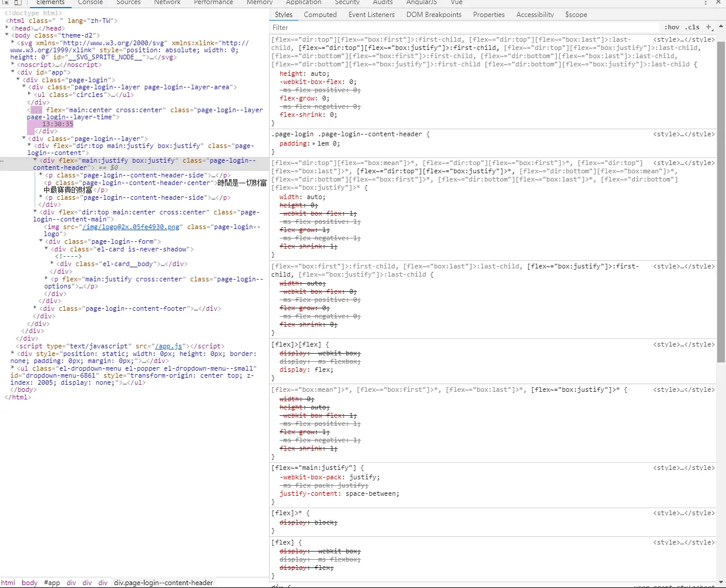Screen dimensions: 726x588
Task: Expand the page-login--content-footer div
Action: 35,308
